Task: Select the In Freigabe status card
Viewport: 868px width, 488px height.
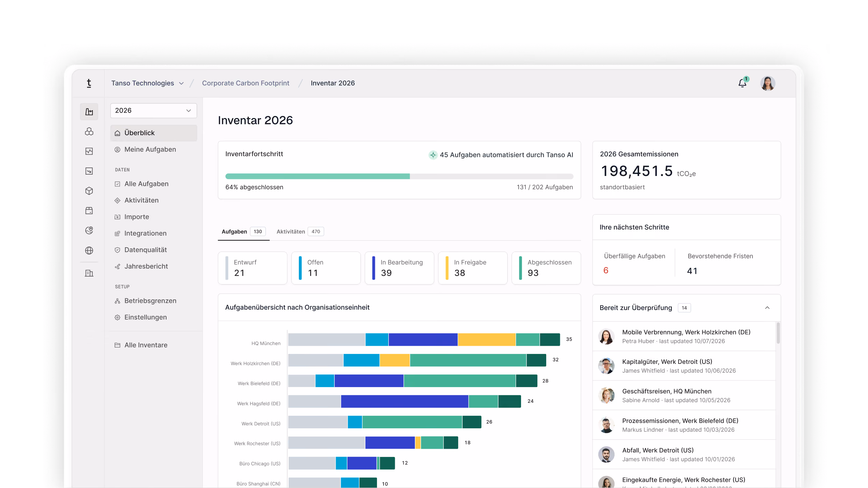Action: pos(473,268)
